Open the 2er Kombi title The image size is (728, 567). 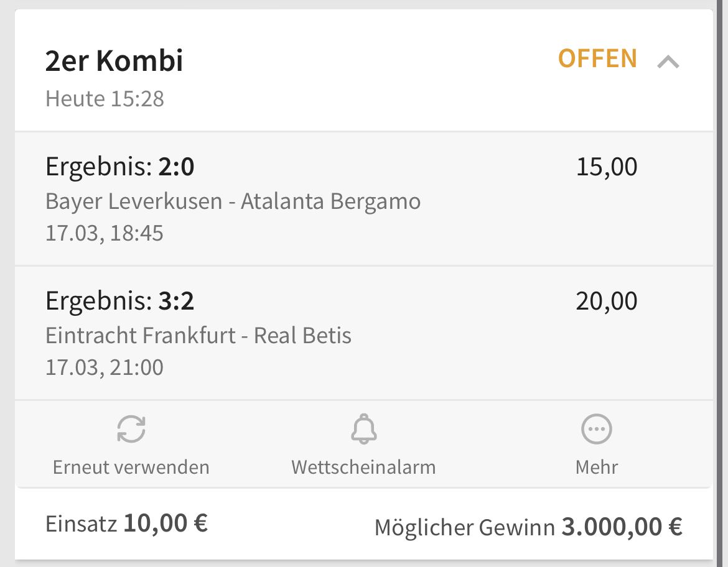(x=114, y=61)
